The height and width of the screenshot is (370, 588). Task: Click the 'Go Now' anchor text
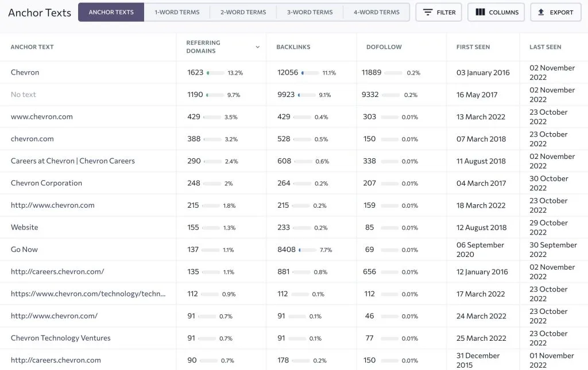tap(24, 249)
